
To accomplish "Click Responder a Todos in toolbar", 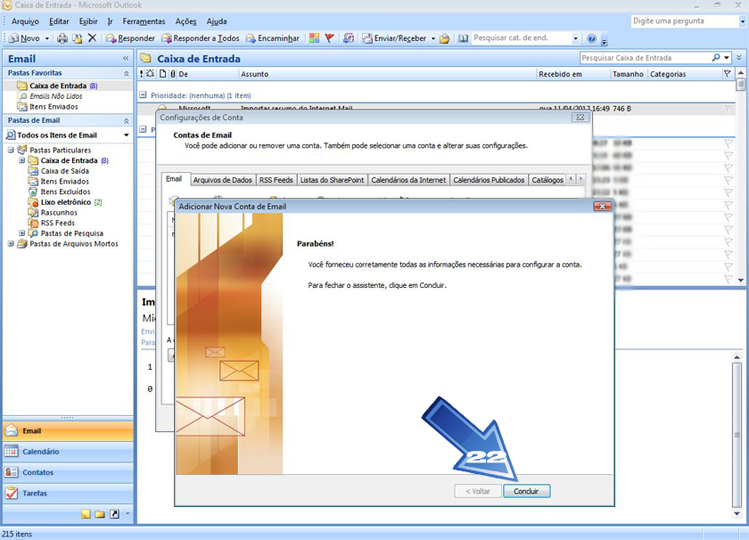I will click(200, 38).
